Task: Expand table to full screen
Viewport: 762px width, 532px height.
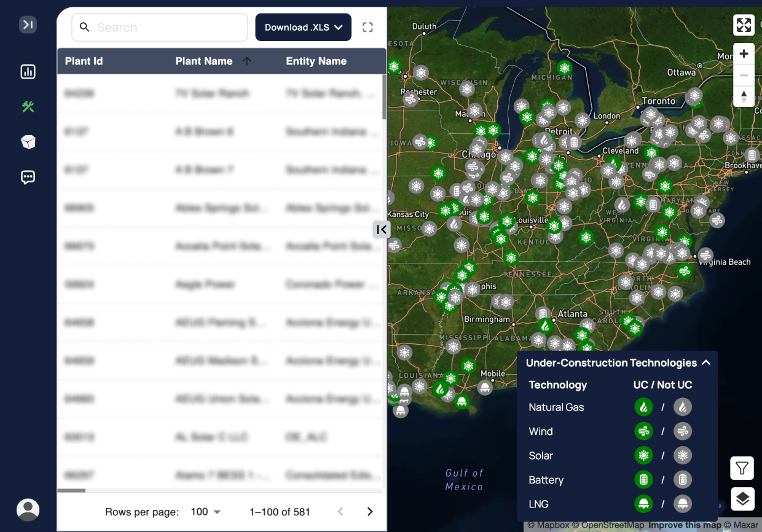Action: click(x=367, y=27)
